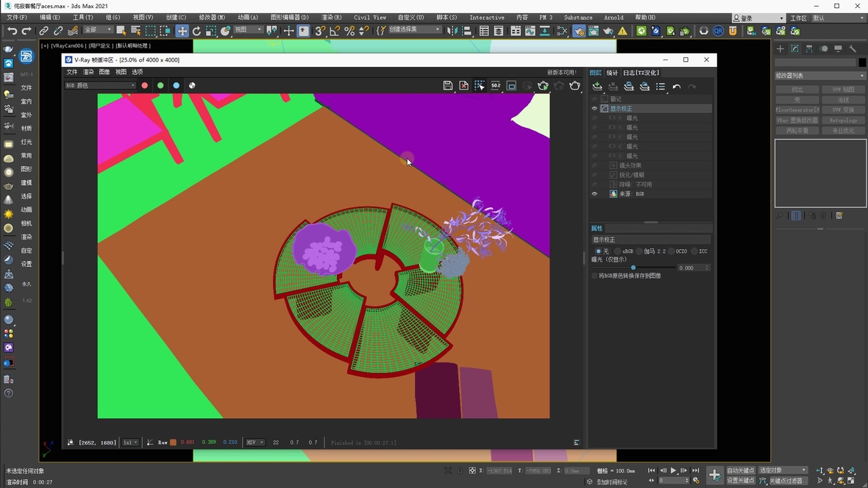
Task: Select the sRGB radio button
Action: [x=619, y=251]
